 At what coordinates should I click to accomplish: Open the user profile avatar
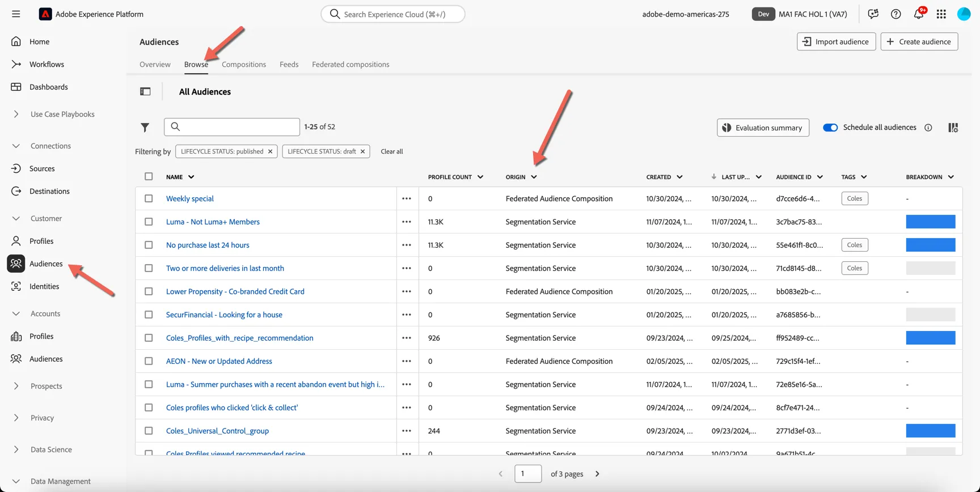pyautogui.click(x=964, y=14)
